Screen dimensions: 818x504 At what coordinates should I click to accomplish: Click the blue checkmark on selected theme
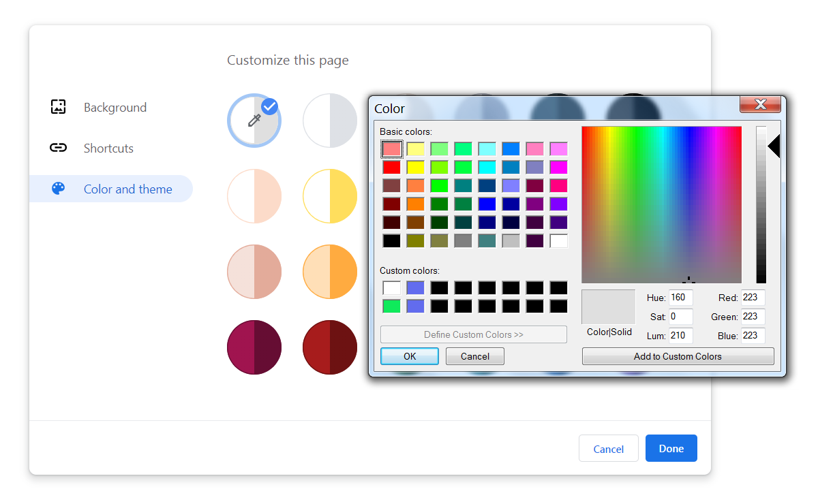pos(269,106)
